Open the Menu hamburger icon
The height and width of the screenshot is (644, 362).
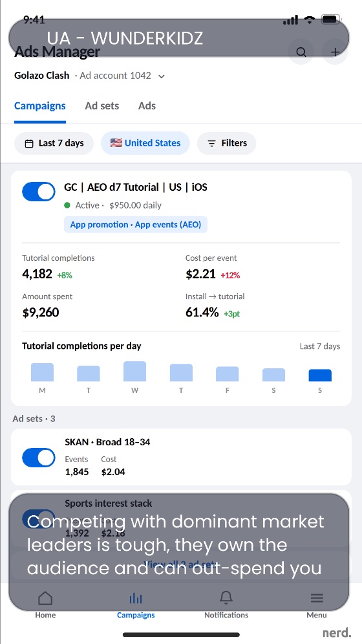[317, 598]
